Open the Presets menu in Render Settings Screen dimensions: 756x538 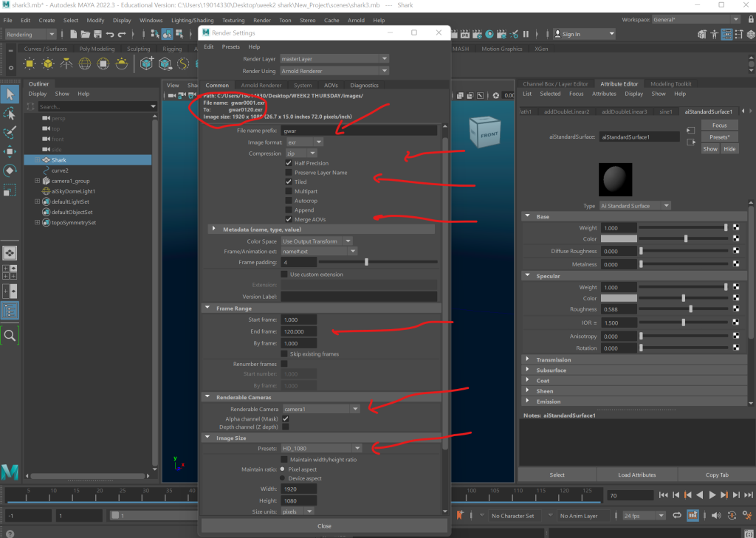coord(230,46)
